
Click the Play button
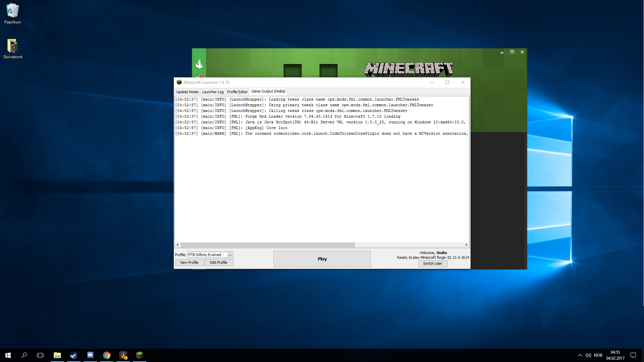coord(322,259)
